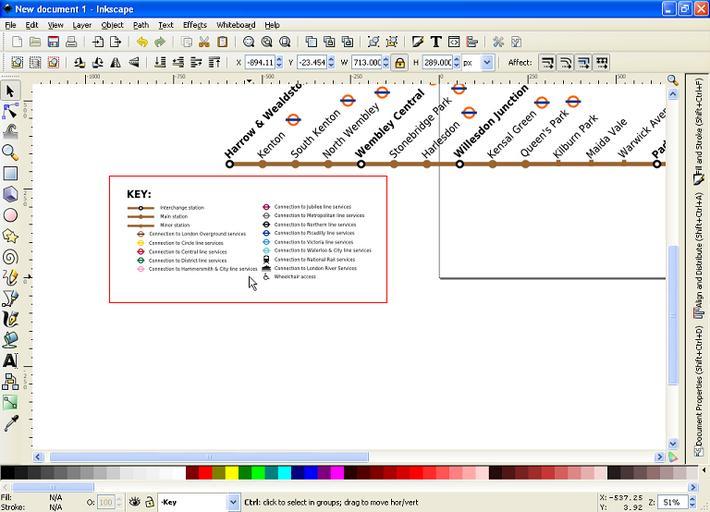Open Fill and Stroke docked panel tab

[698, 131]
